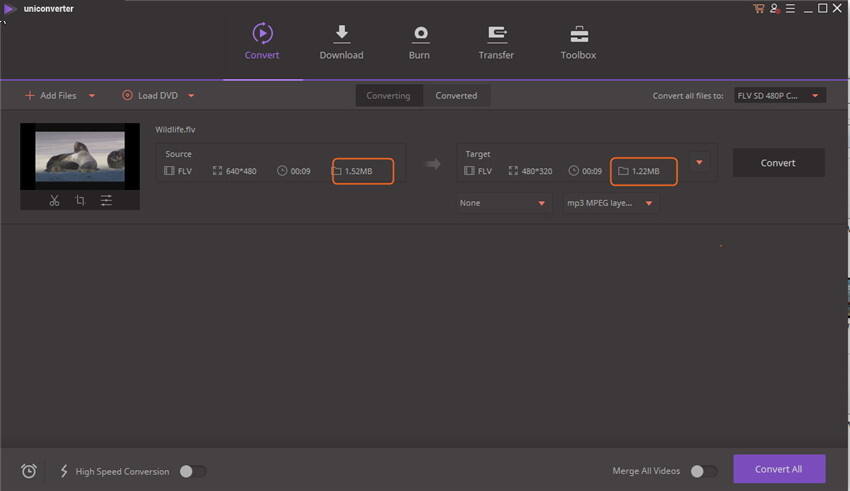Click the uniconverter logo icon
The height and width of the screenshot is (491, 850).
[x=9, y=9]
